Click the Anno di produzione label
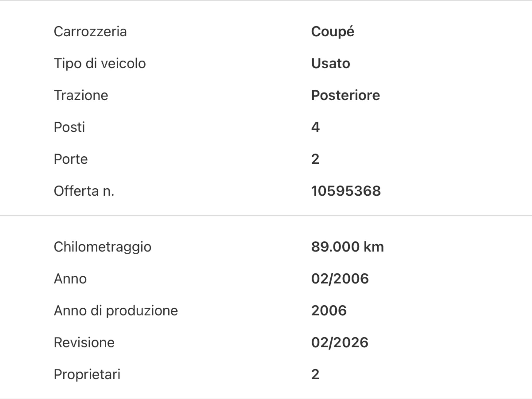The height and width of the screenshot is (399, 532). tap(116, 310)
